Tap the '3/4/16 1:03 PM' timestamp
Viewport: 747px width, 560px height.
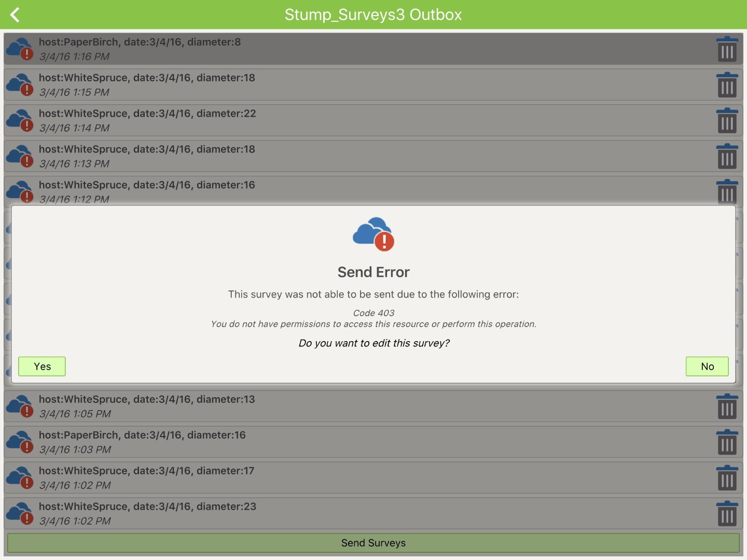(x=75, y=450)
